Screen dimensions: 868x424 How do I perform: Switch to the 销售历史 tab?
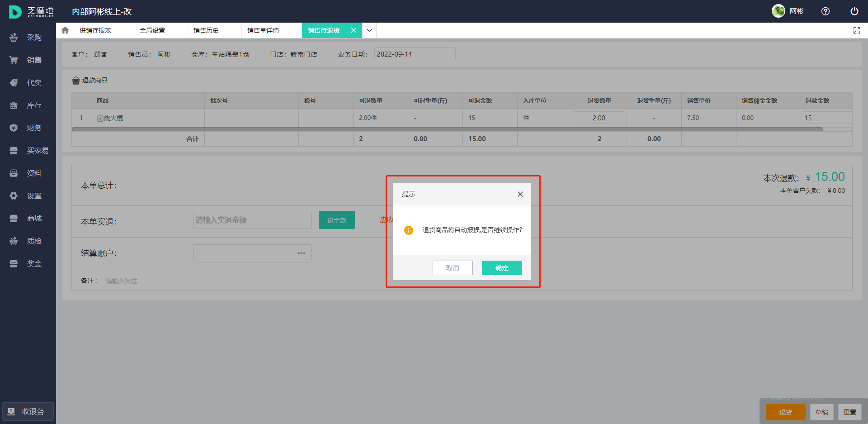(206, 30)
